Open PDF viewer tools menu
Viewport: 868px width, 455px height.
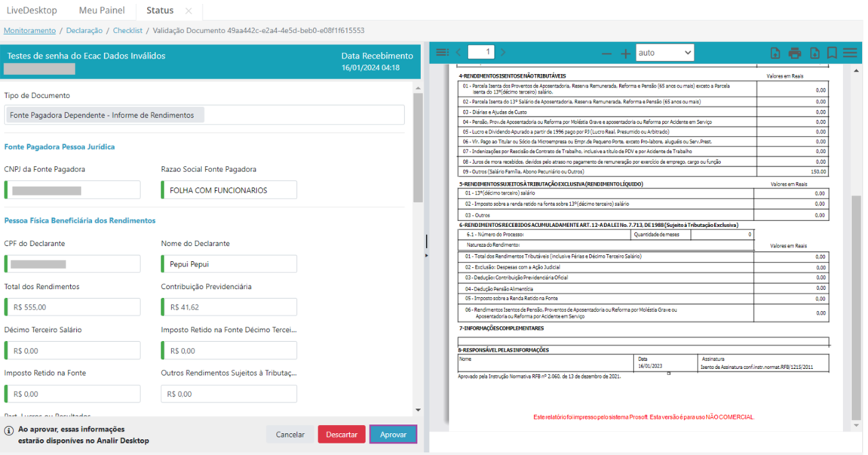coord(851,53)
